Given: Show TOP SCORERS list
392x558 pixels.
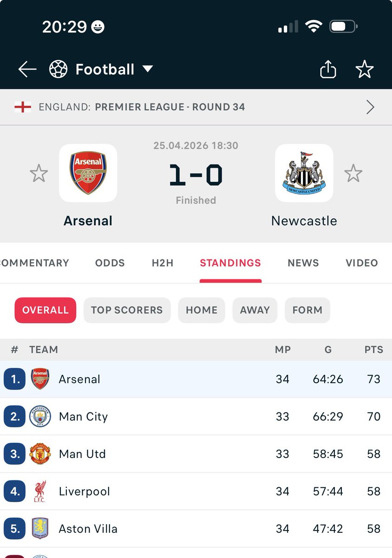Looking at the screenshot, I should [x=127, y=310].
